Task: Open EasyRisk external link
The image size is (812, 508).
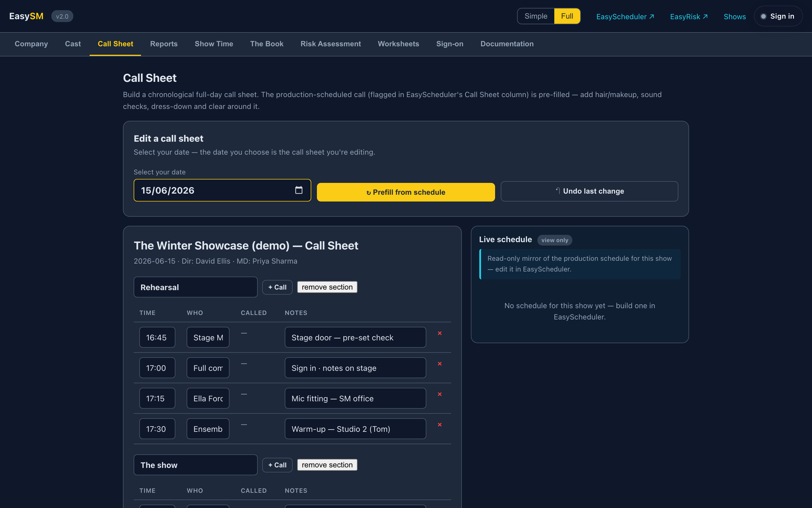Action: (689, 16)
